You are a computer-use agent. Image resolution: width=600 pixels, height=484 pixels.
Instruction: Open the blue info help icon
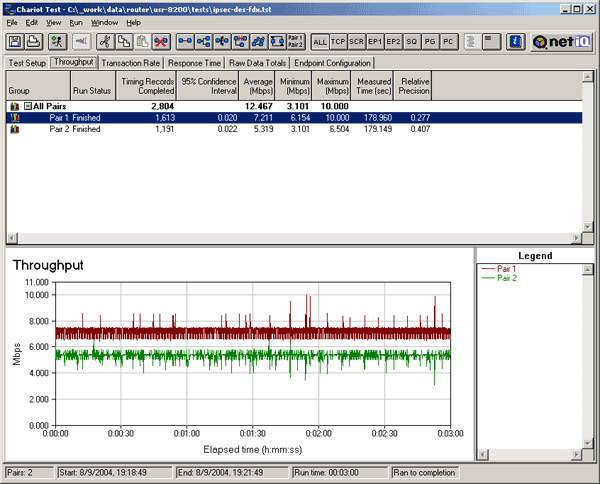(x=516, y=42)
